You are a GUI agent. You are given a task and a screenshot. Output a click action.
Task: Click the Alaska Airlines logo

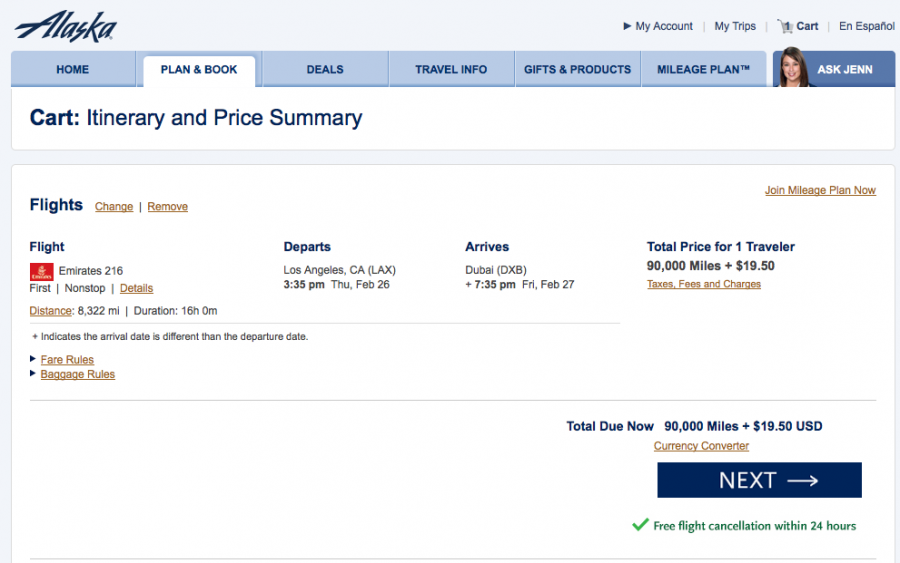pos(66,26)
